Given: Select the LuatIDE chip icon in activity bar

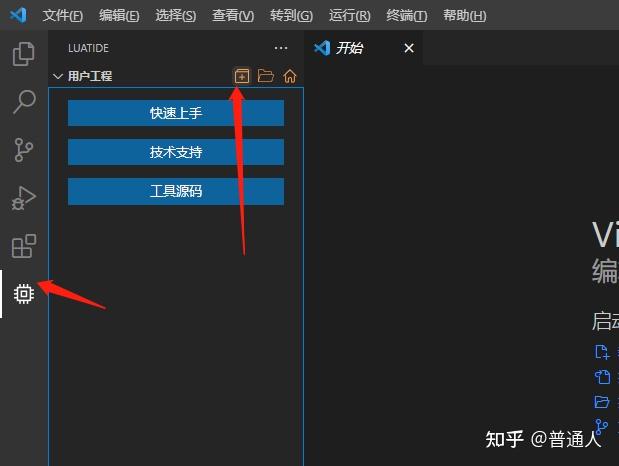Looking at the screenshot, I should tap(24, 294).
